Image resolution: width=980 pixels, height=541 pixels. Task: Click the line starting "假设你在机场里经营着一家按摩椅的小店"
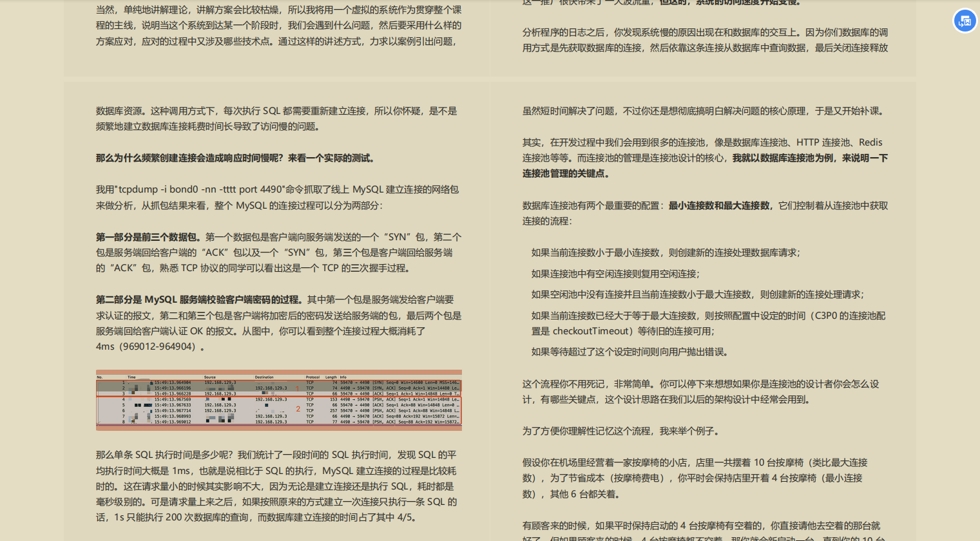695,462
